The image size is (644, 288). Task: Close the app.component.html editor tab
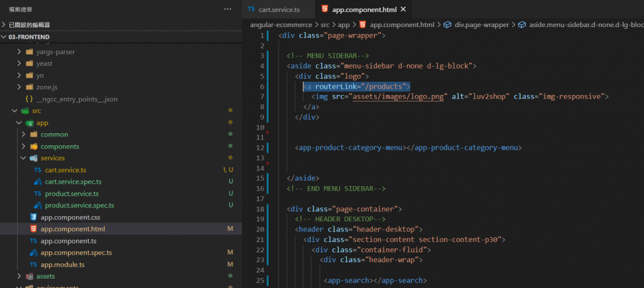click(x=403, y=9)
